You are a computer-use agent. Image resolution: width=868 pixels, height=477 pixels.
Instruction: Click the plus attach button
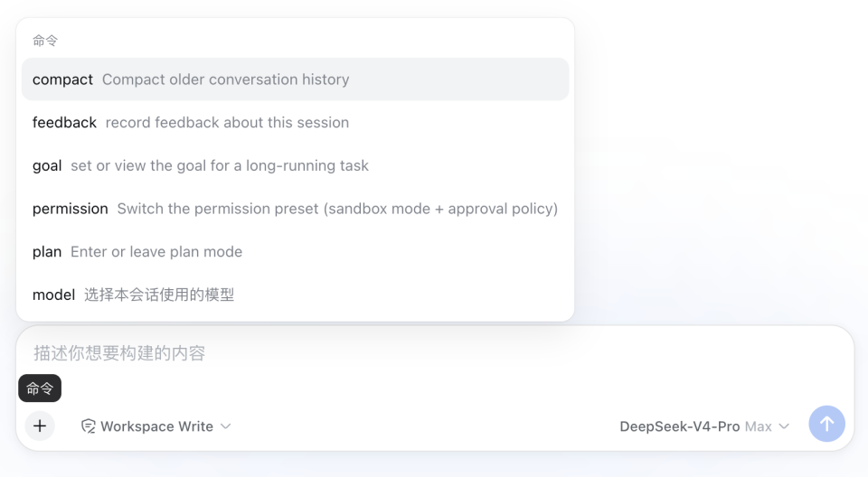coord(40,426)
